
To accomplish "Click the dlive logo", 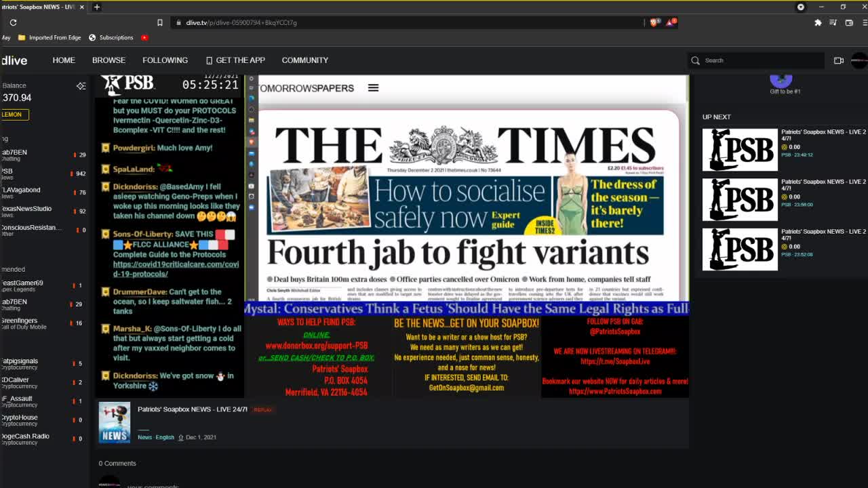I will (x=14, y=60).
